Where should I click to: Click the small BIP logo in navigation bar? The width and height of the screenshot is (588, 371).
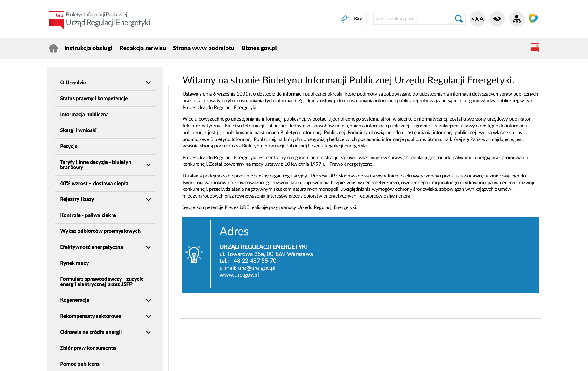click(535, 48)
